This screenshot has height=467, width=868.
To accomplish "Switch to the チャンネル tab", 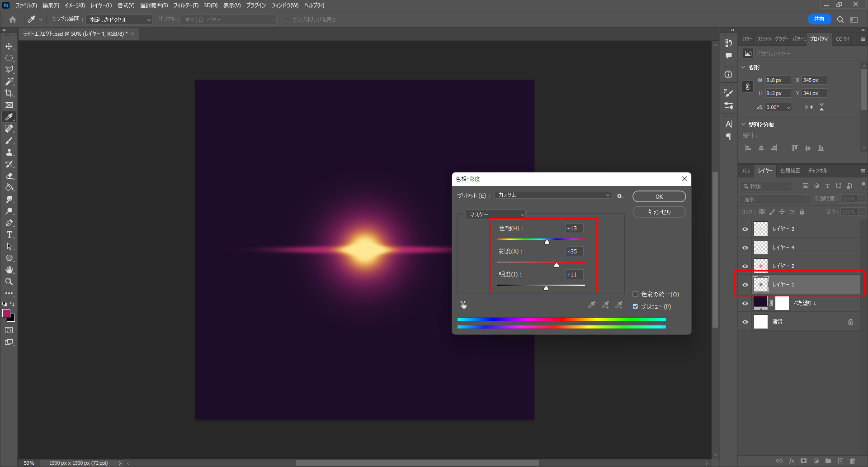I will [817, 171].
